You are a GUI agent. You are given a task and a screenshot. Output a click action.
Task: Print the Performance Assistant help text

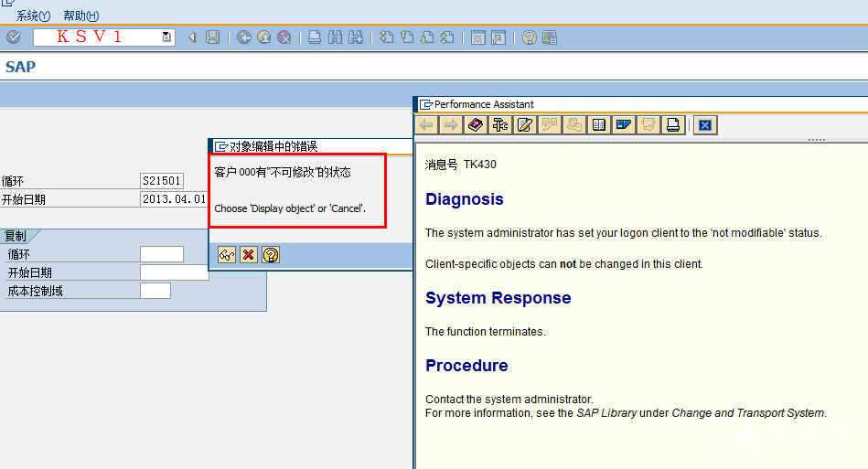pos(672,125)
